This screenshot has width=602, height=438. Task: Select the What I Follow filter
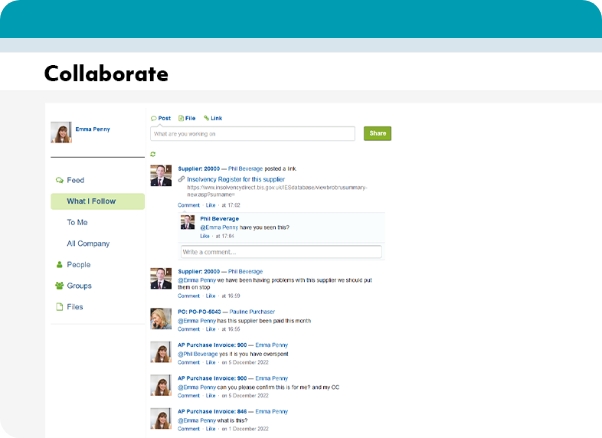91,201
